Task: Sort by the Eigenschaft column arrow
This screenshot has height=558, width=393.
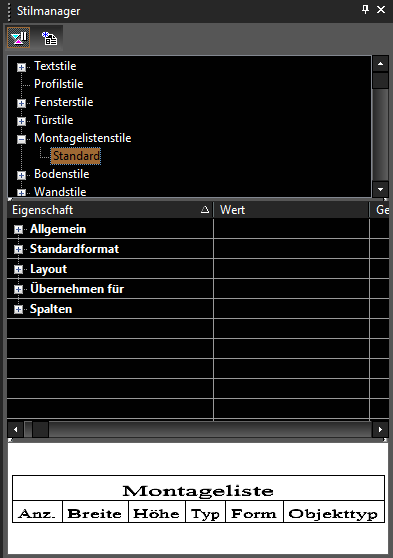Action: pos(205,210)
